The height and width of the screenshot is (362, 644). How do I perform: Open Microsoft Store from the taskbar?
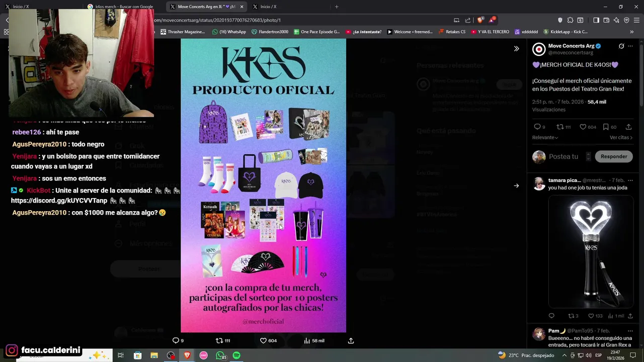pos(137,355)
